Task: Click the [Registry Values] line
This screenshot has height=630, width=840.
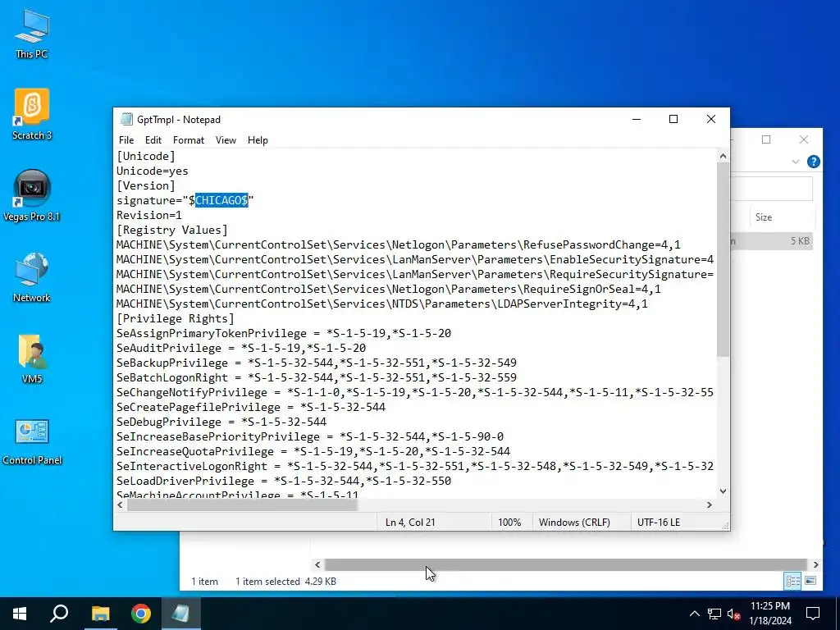Action: (172, 230)
